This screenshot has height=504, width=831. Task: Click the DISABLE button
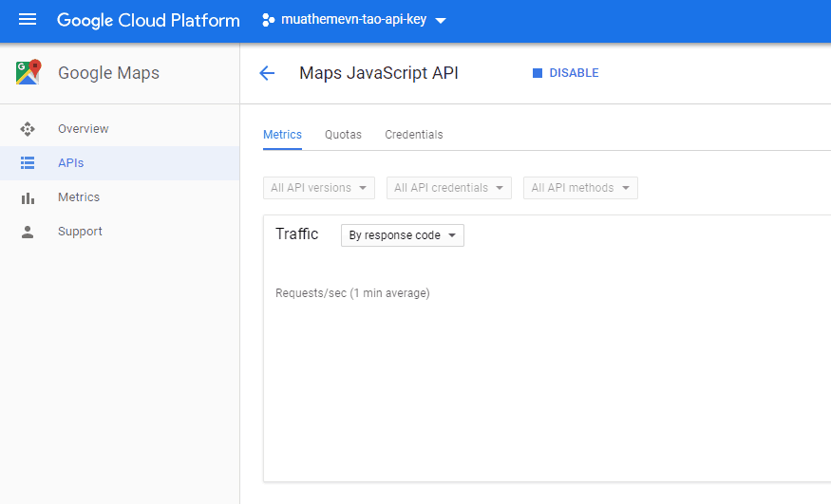[x=565, y=73]
